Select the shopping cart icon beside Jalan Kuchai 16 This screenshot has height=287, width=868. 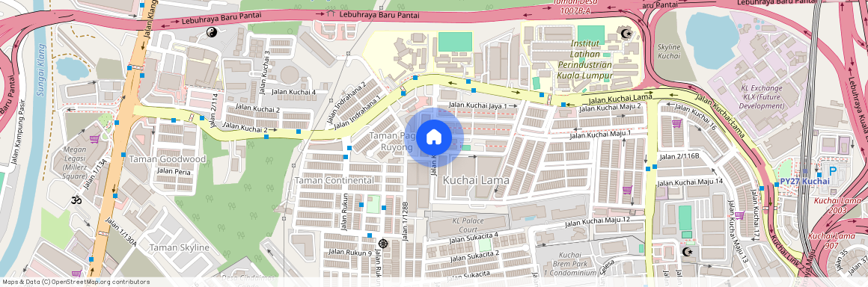point(676,123)
